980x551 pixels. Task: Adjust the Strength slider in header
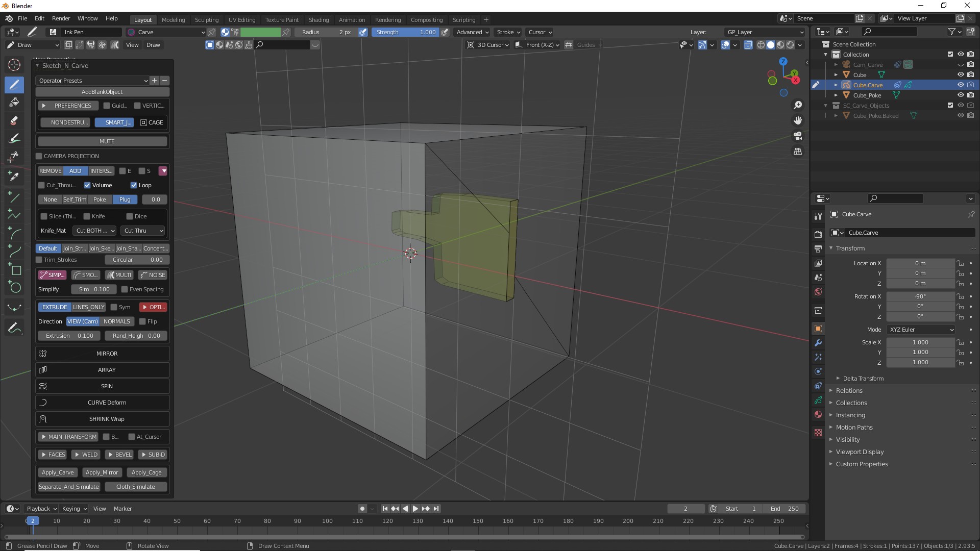(x=406, y=32)
